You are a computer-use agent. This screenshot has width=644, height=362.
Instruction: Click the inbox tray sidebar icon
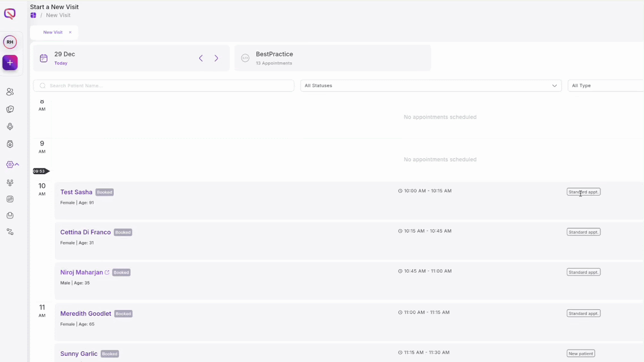click(10, 216)
